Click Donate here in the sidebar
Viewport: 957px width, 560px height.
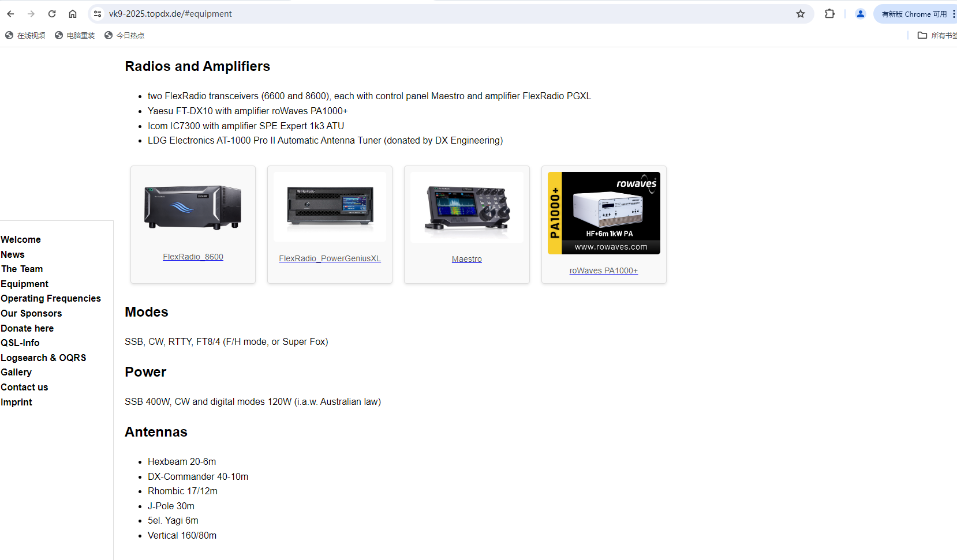click(27, 328)
